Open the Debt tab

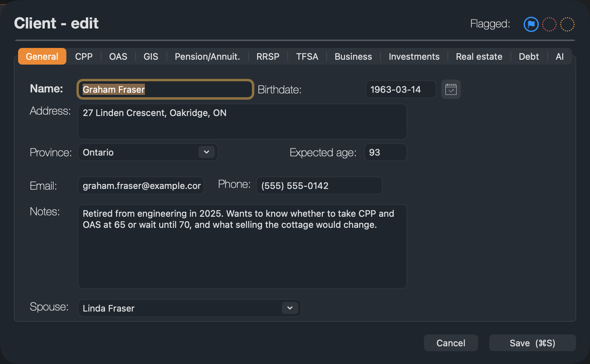click(x=529, y=56)
